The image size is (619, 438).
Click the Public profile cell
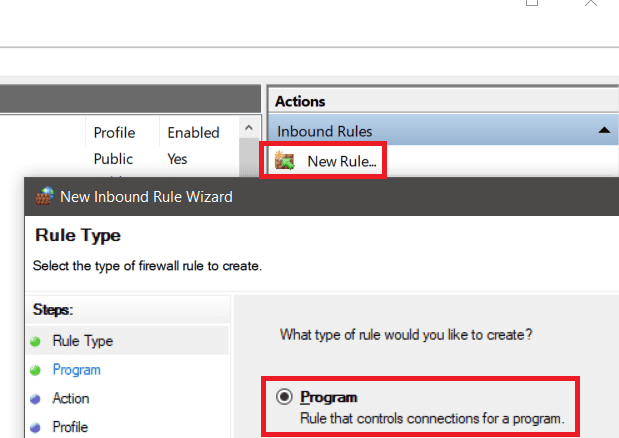point(113,159)
